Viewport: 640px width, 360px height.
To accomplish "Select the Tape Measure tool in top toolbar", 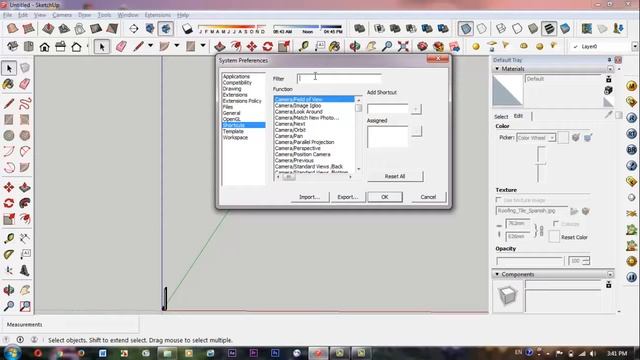I will pos(303,47).
